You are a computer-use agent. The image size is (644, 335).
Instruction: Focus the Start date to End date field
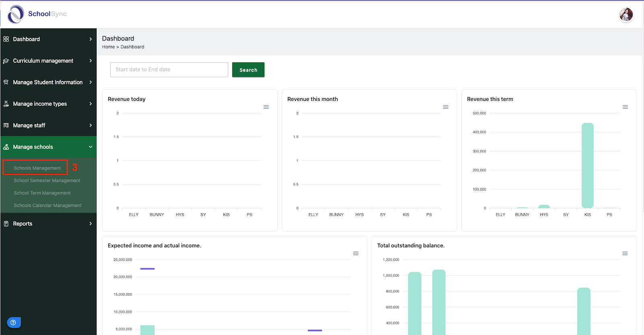[169, 70]
